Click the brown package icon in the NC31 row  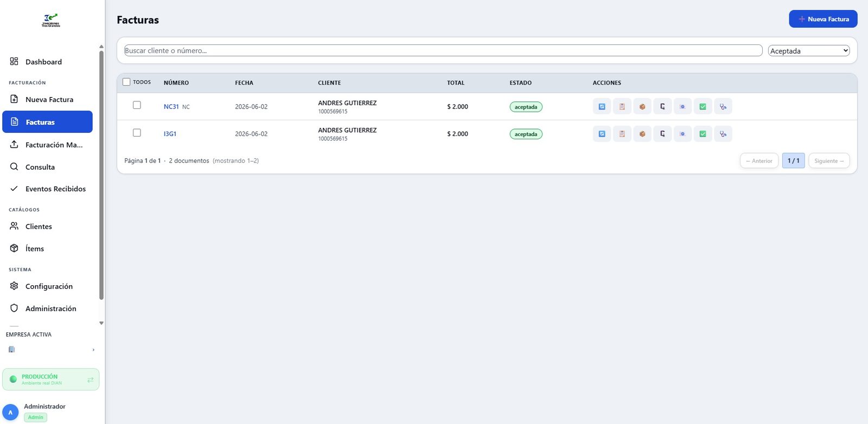[x=642, y=107]
